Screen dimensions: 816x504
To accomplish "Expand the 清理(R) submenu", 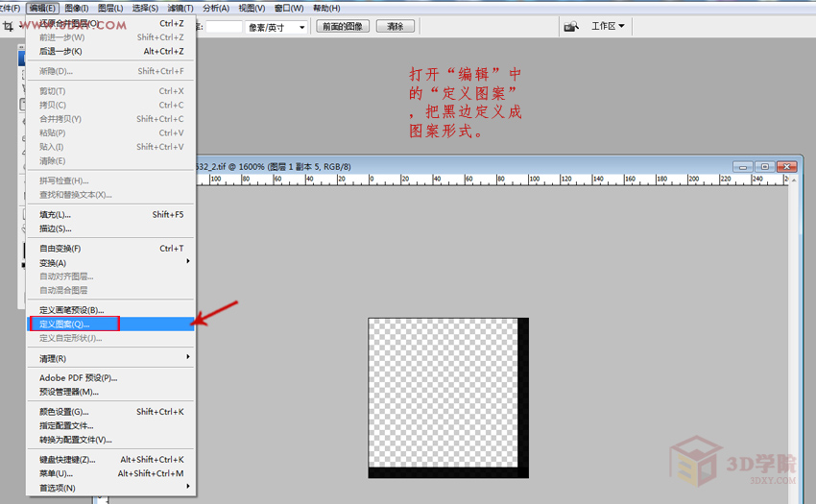I will [x=110, y=358].
